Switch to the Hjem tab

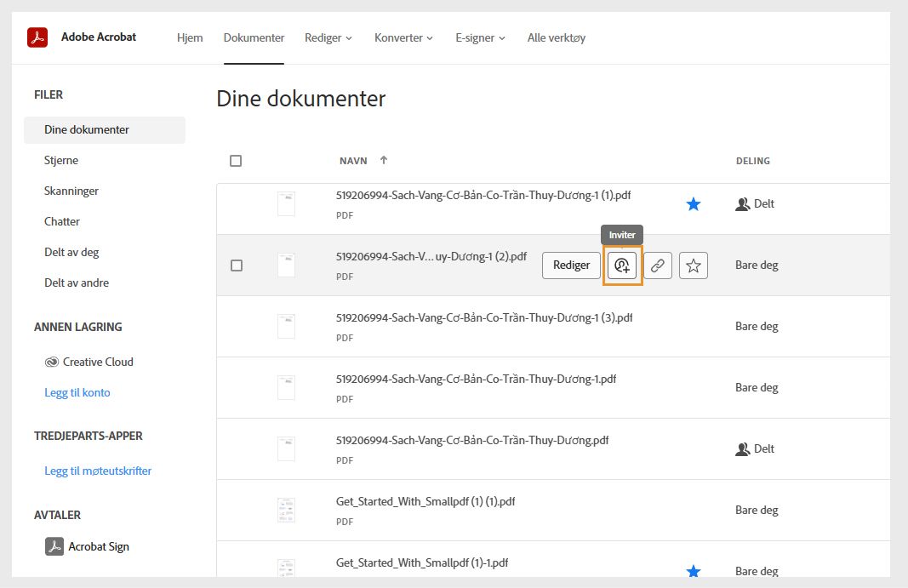pyautogui.click(x=190, y=37)
